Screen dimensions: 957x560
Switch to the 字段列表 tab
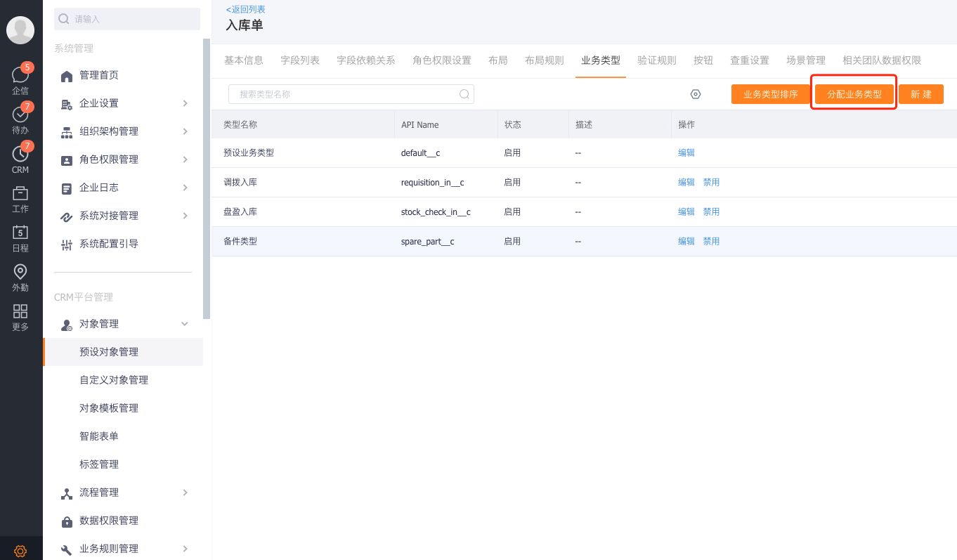pyautogui.click(x=300, y=60)
